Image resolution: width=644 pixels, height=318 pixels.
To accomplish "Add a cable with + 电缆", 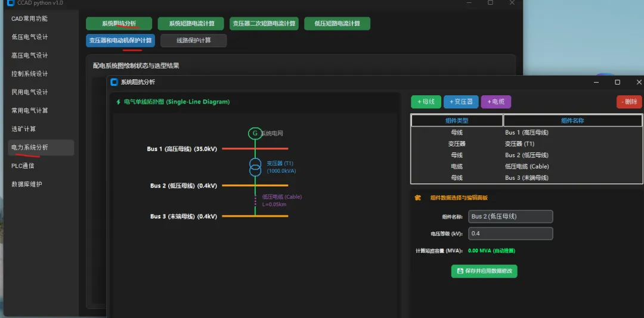I will pyautogui.click(x=496, y=102).
